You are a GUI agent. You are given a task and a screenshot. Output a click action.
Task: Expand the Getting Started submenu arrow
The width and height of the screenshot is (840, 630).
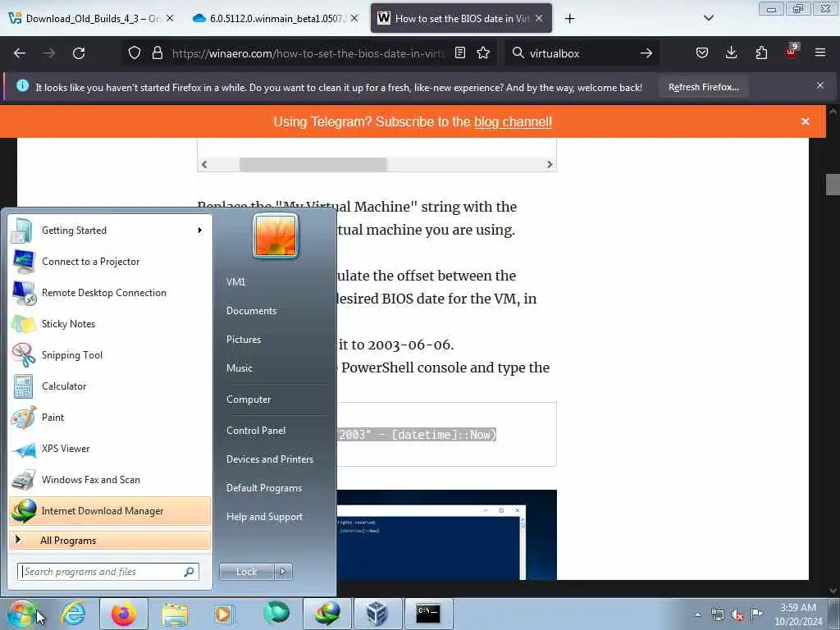200,231
